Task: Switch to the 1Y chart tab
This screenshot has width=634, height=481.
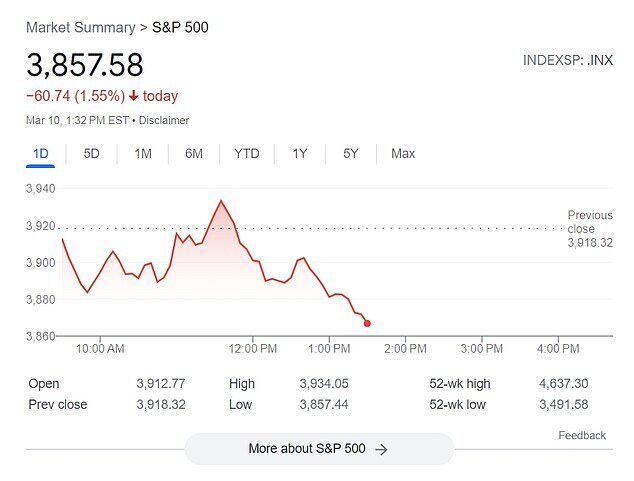Action: (300, 154)
